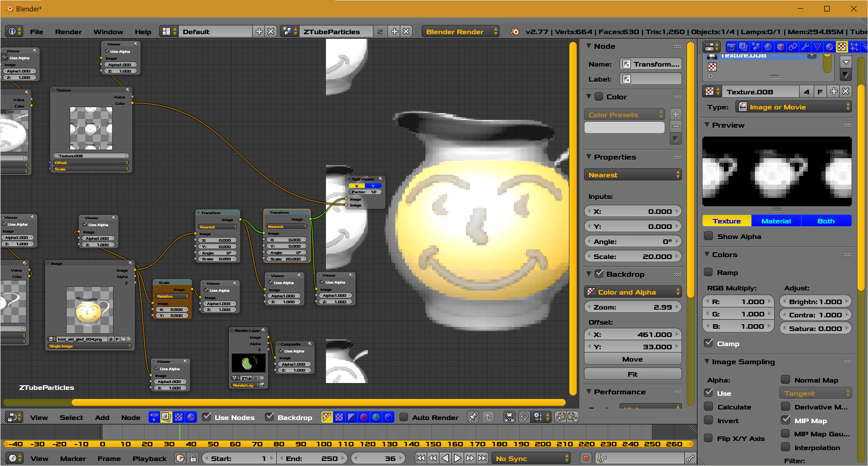The width and height of the screenshot is (868, 466).
Task: Toggle the Backdrop checkbox in node header
Action: (269, 417)
